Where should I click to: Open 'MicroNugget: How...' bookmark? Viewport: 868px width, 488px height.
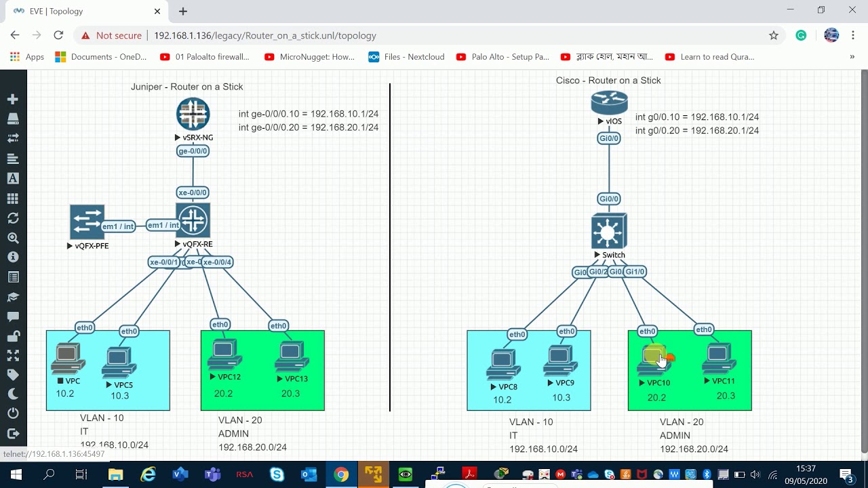310,57
